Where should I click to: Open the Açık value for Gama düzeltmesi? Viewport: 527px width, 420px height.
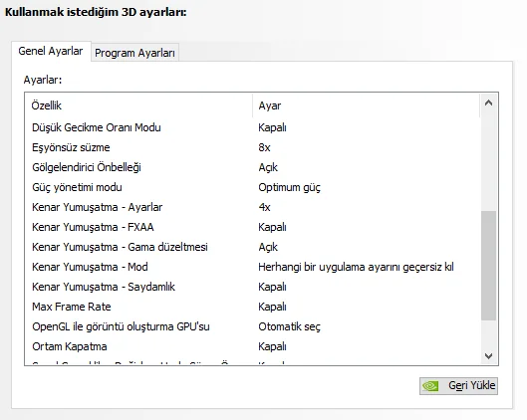click(268, 247)
